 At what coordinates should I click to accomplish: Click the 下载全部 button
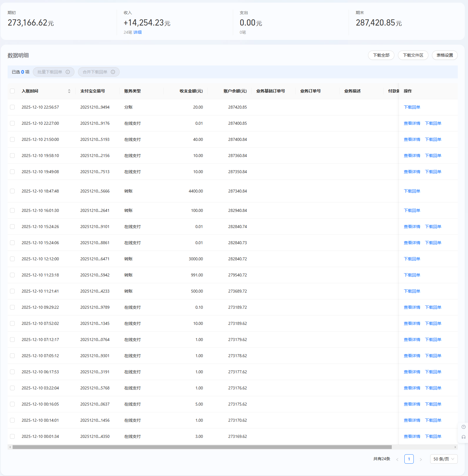[381, 55]
